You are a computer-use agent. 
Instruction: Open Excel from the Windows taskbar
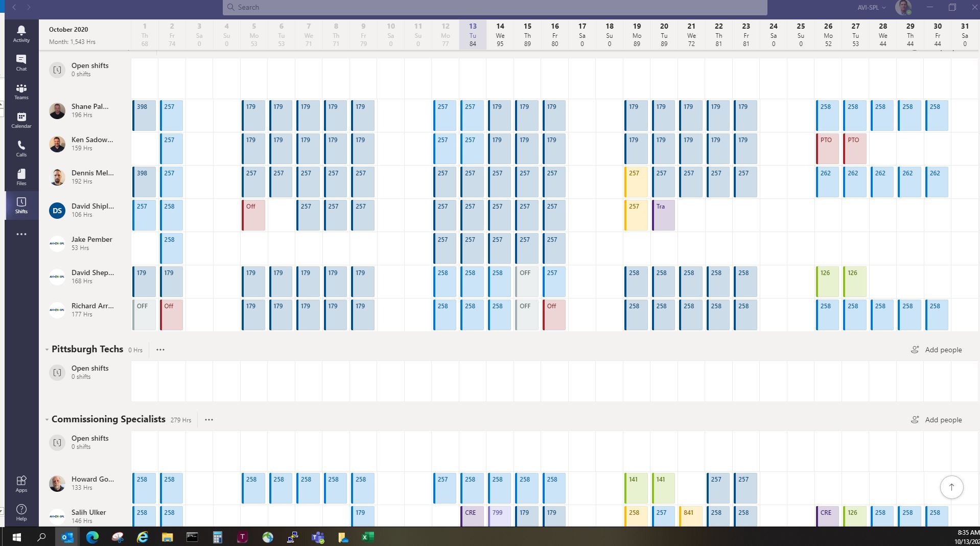coord(367,537)
